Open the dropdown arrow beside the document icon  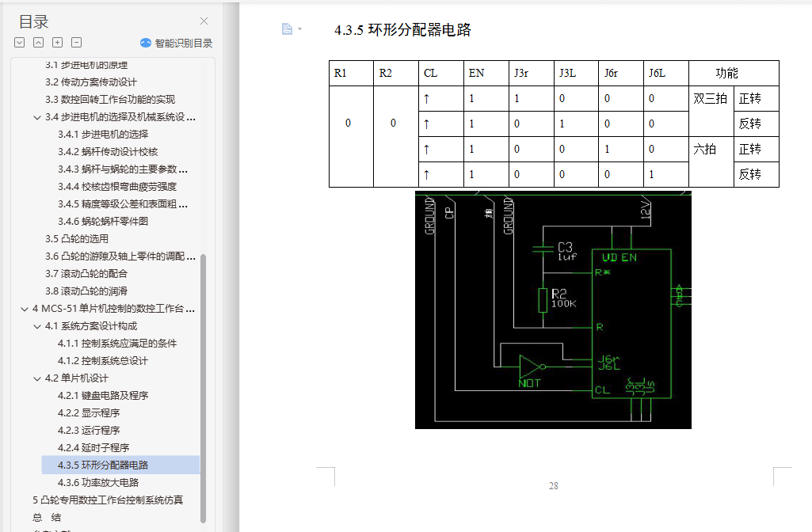coord(299,29)
